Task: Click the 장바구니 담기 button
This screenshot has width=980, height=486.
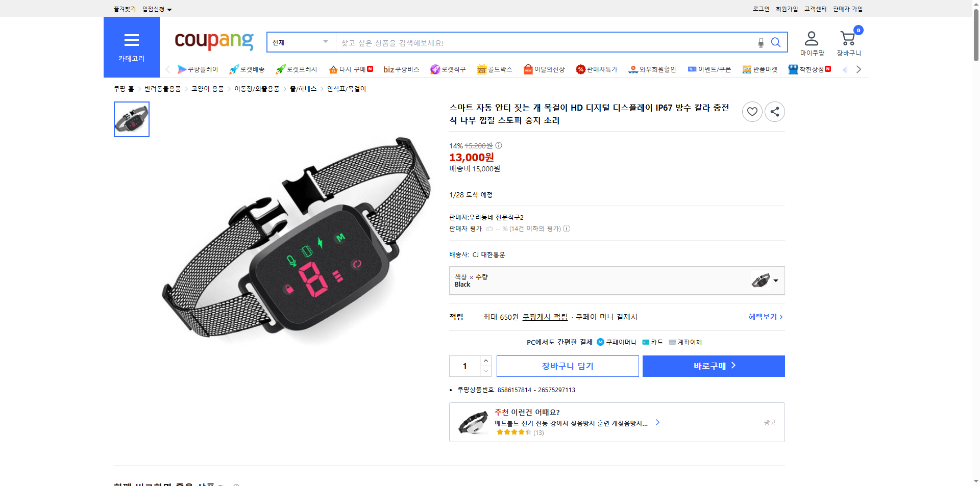Action: (x=568, y=366)
